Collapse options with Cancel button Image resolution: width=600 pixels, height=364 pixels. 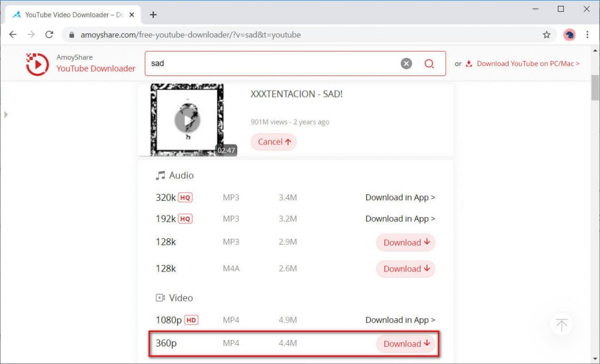(x=274, y=142)
